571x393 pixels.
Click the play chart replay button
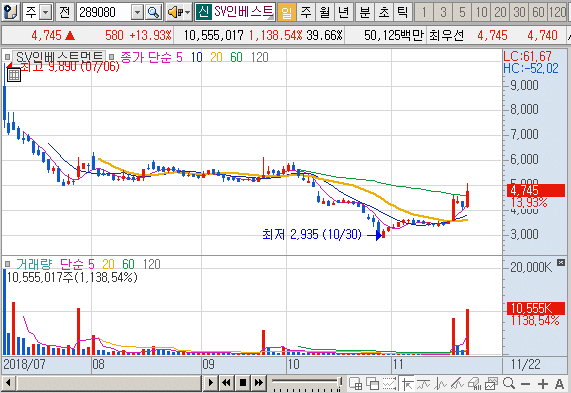coord(210,383)
